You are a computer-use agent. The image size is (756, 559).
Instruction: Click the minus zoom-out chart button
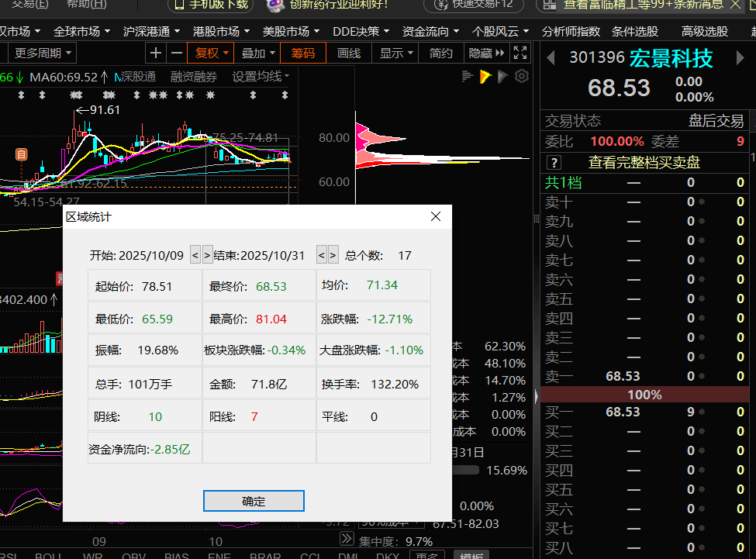click(177, 53)
